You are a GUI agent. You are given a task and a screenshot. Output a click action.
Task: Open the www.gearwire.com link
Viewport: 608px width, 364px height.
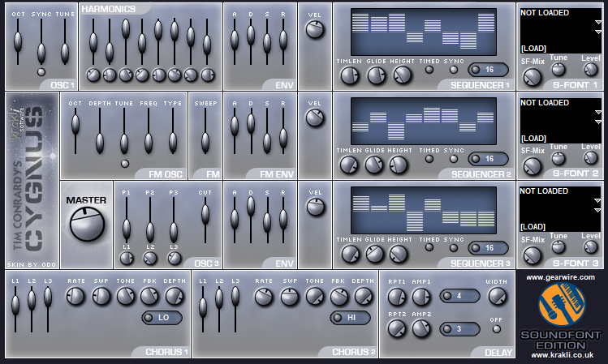pyautogui.click(x=560, y=277)
